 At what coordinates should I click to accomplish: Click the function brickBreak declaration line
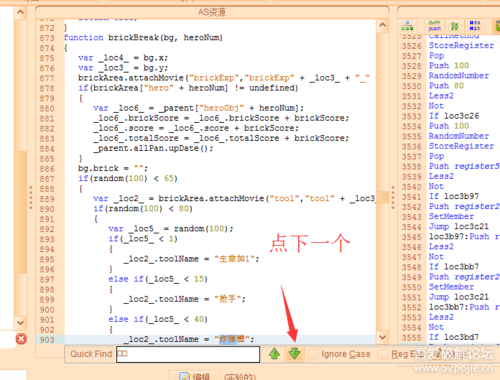[x=143, y=37]
